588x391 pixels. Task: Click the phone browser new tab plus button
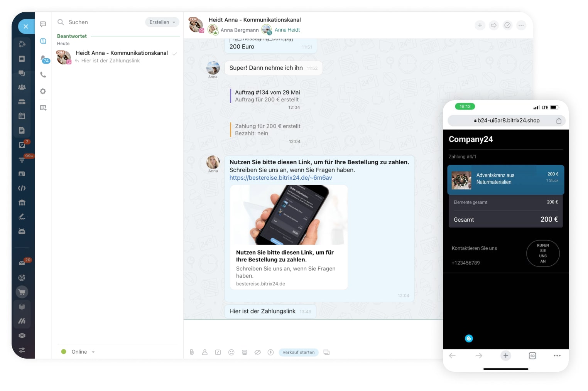(506, 356)
